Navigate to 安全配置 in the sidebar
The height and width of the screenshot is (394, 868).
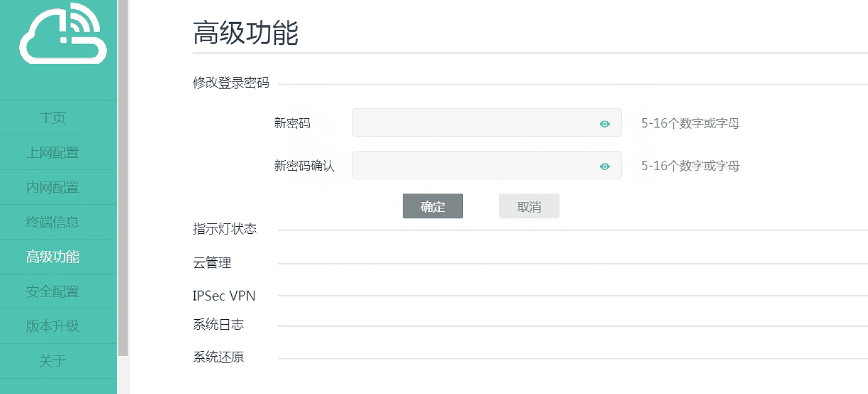pos(53,292)
